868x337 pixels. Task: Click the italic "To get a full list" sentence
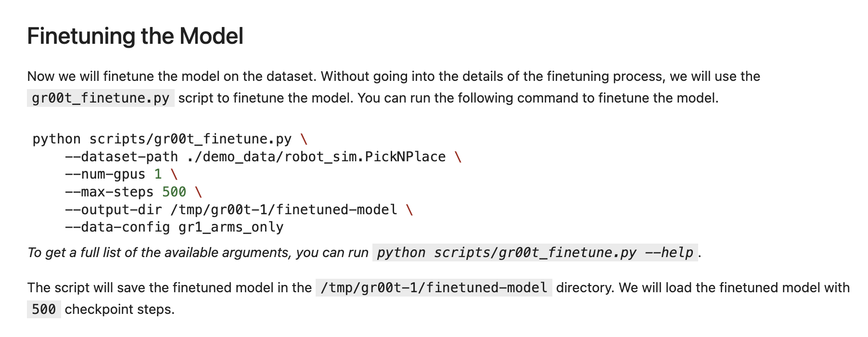197,253
